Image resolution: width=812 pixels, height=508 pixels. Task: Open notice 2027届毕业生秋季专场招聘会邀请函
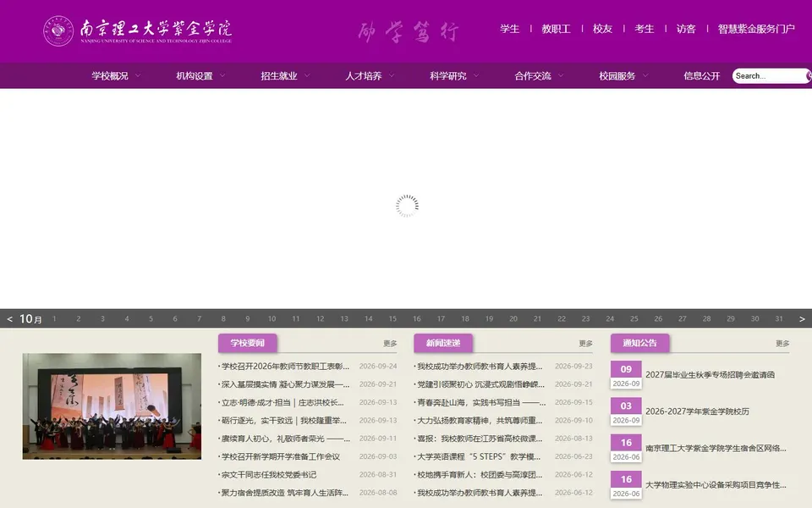(710, 375)
